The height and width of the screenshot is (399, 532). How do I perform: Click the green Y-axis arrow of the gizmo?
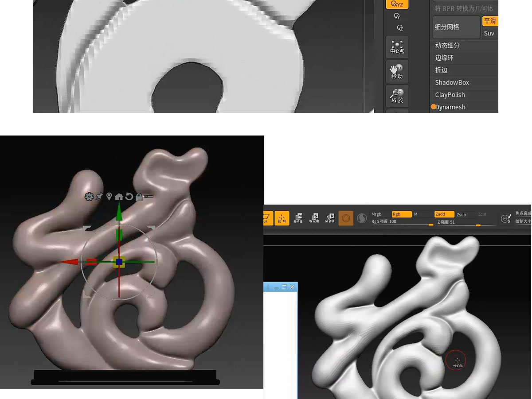point(119,212)
